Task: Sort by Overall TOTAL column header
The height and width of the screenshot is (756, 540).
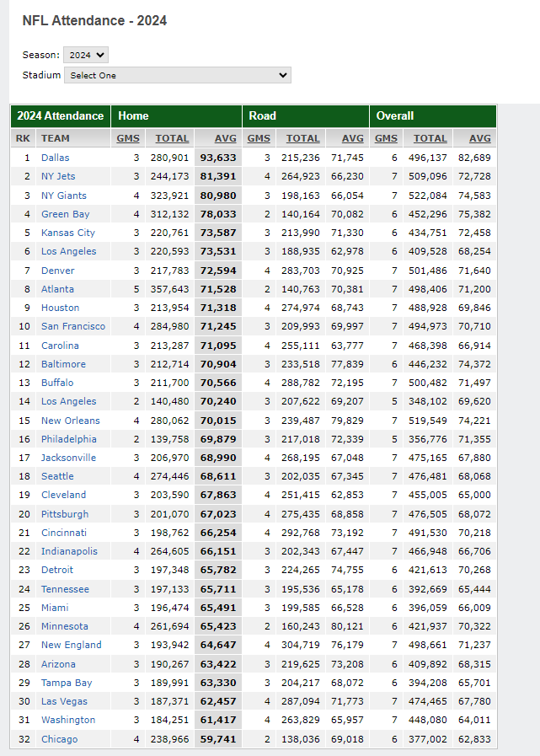Action: click(x=430, y=138)
